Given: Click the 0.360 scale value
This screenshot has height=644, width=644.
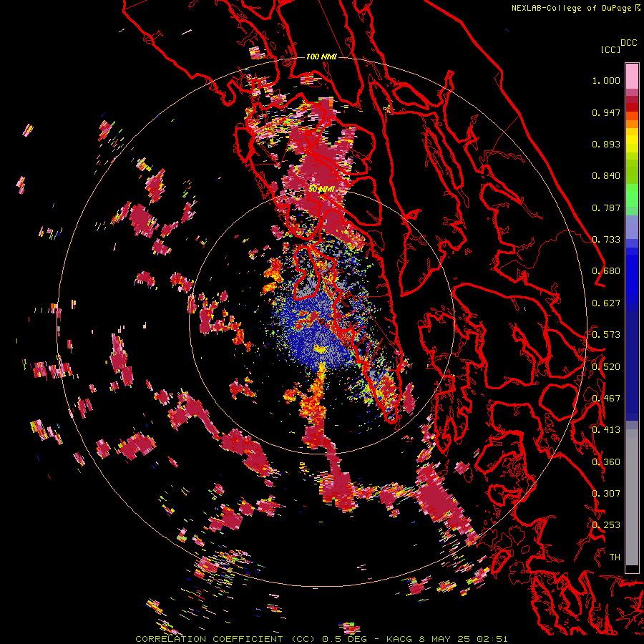Looking at the screenshot, I should [x=606, y=462].
